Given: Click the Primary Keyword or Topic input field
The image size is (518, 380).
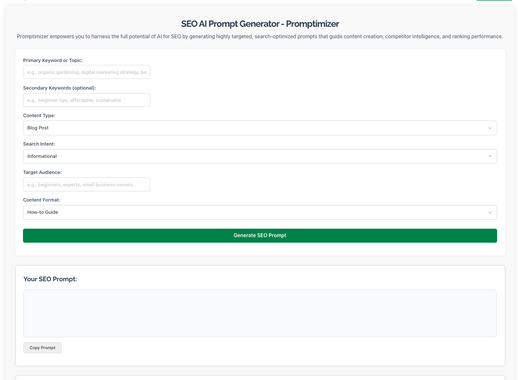Looking at the screenshot, I should click(x=86, y=72).
